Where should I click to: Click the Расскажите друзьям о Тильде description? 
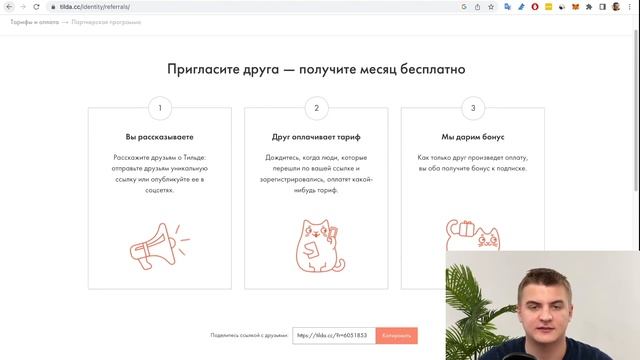160,174
